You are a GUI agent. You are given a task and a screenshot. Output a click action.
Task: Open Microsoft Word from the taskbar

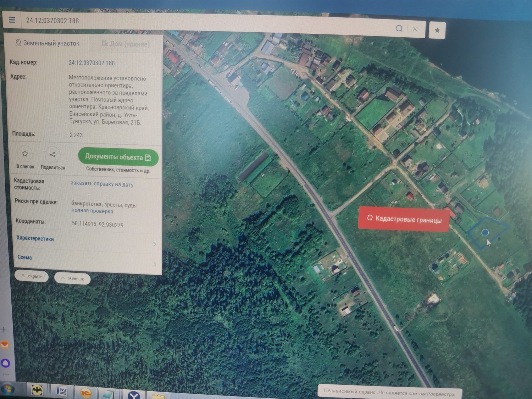(62, 392)
